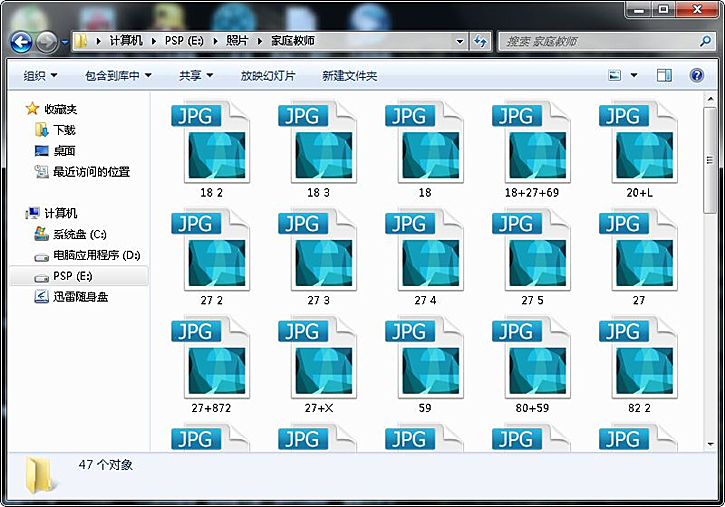Click the Forward navigation arrow button

pyautogui.click(x=46, y=42)
